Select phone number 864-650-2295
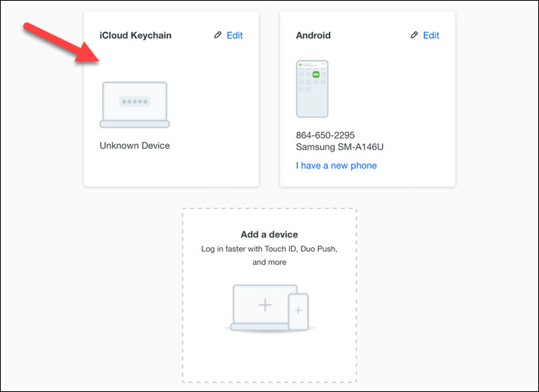539x392 pixels. (325, 135)
